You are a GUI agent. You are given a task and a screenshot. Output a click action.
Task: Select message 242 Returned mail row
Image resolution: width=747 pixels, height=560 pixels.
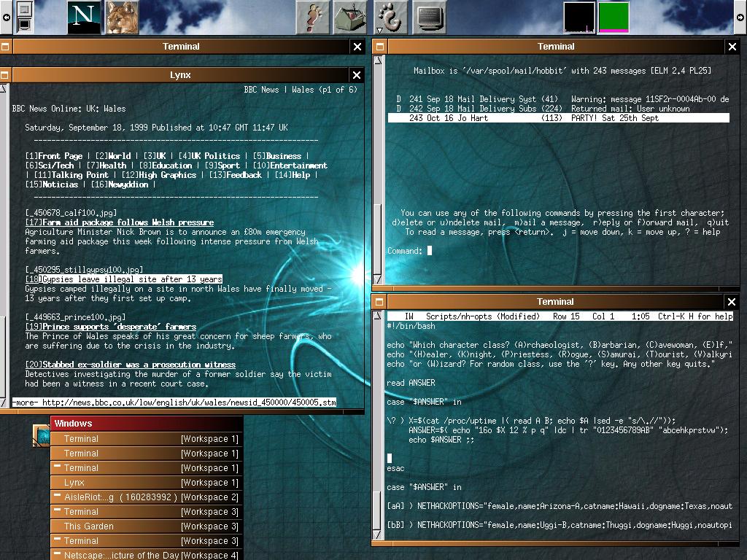[x=558, y=109]
